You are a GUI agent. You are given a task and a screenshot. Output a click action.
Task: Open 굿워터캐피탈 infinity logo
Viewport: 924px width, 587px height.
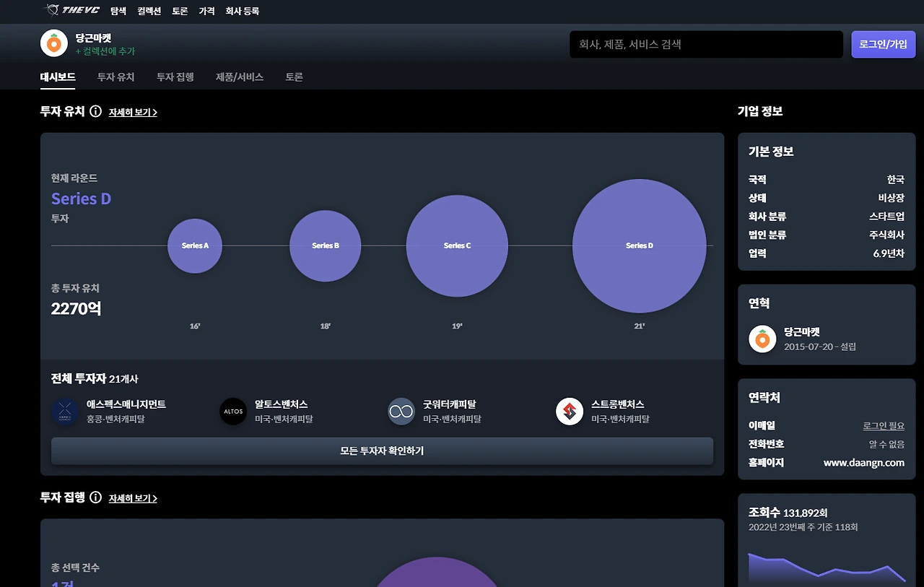pyautogui.click(x=401, y=412)
